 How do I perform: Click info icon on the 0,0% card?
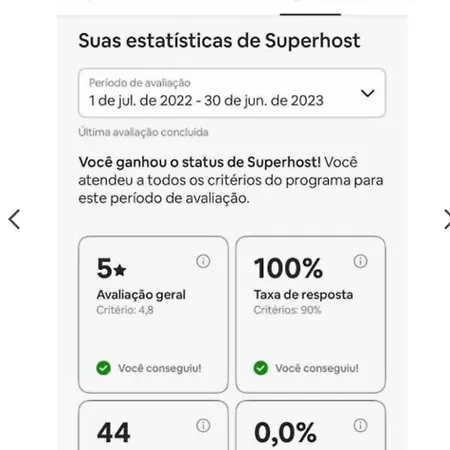[360, 425]
